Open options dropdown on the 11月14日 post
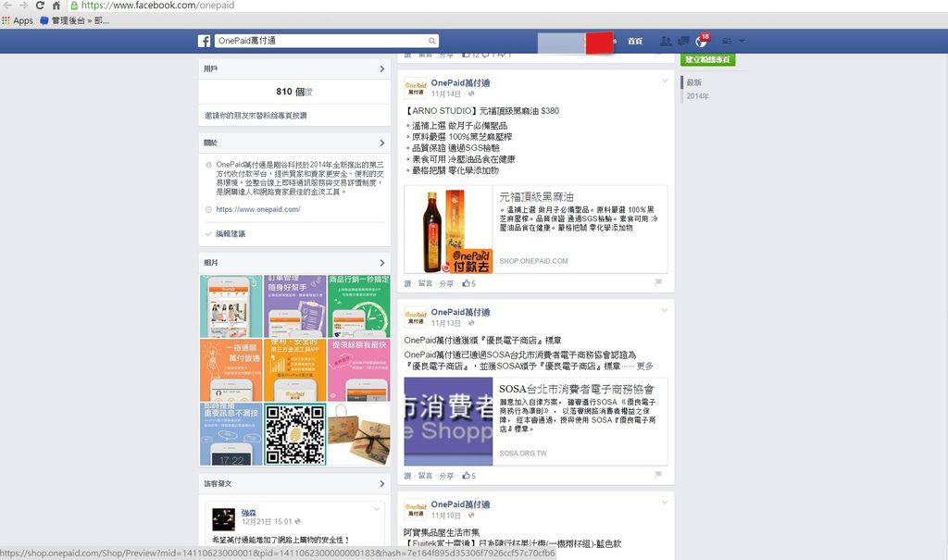The image size is (948, 560). (x=664, y=81)
